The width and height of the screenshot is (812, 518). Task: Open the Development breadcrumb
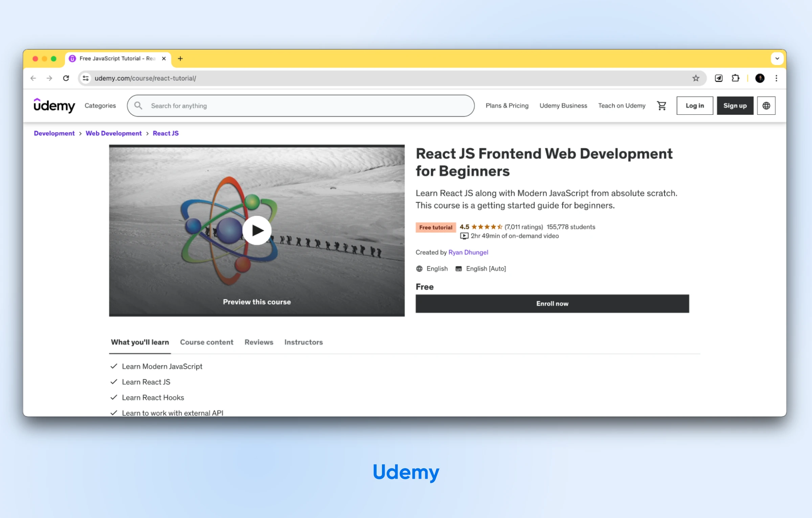[54, 133]
